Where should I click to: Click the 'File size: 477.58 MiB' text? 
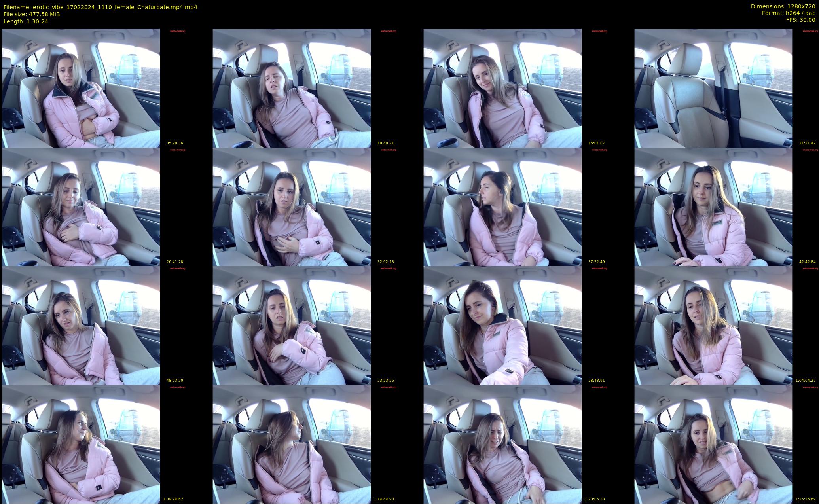click(32, 14)
